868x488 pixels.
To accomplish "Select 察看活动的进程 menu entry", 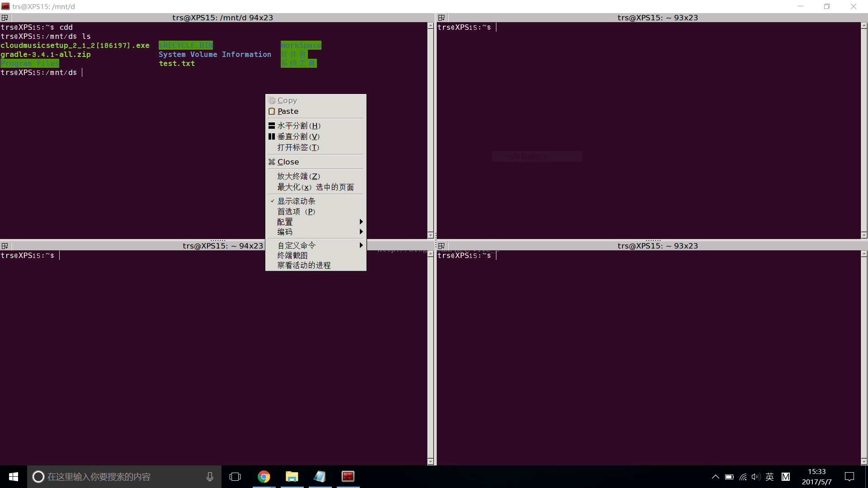I will click(316, 265).
